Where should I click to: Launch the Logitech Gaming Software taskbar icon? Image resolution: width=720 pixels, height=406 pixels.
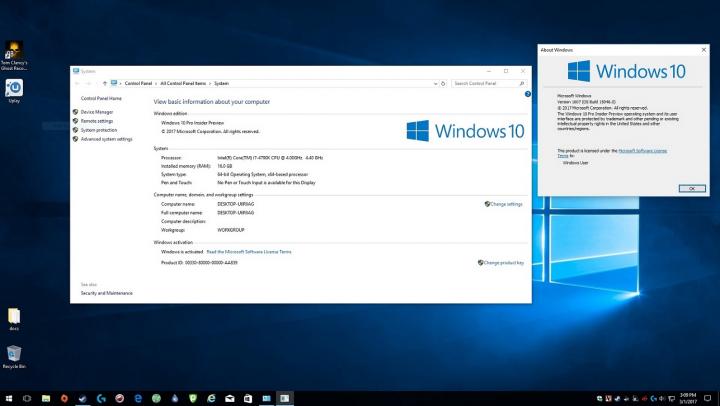(101, 398)
